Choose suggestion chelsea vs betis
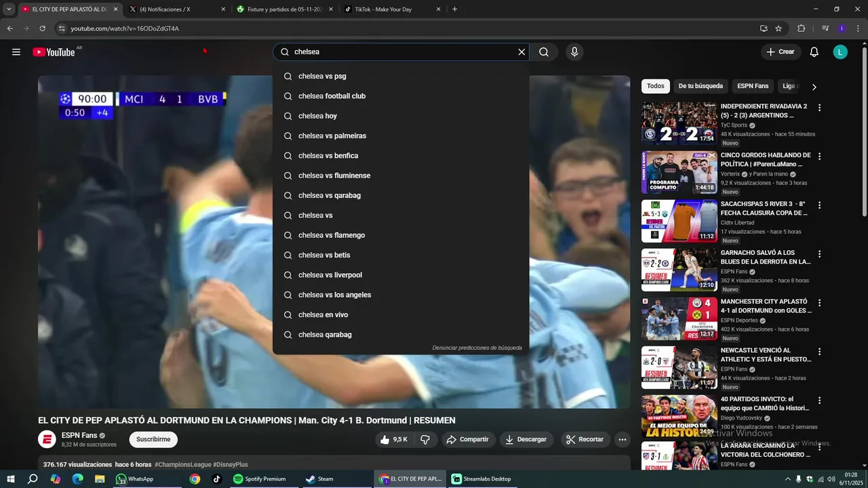Viewport: 868px width, 488px height. point(401,256)
